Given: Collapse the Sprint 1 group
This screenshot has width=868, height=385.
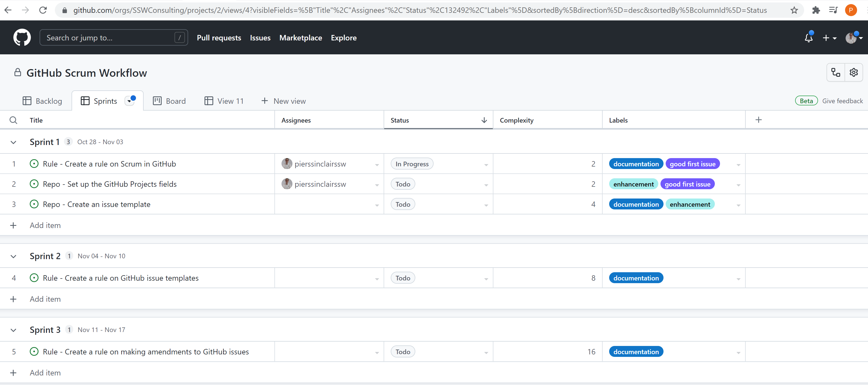Looking at the screenshot, I should 13,142.
